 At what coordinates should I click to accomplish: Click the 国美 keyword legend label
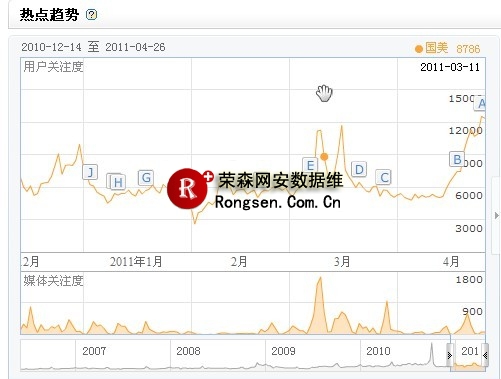[x=436, y=48]
